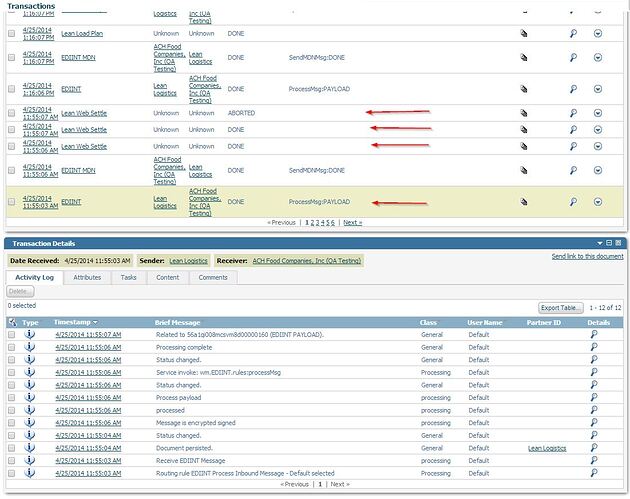Open magnifier for 1:16:06 PM EDIINT row

point(573,89)
